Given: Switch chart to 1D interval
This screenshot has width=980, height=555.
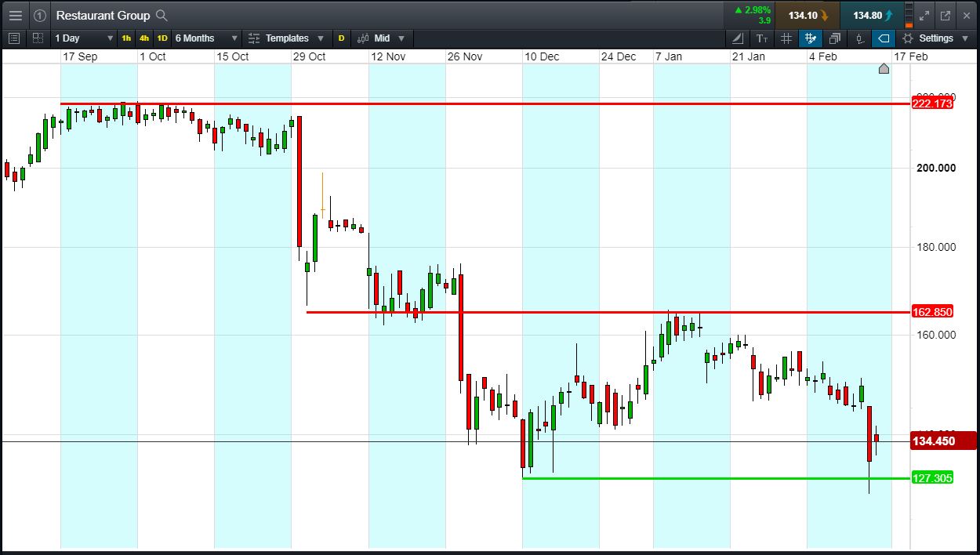Looking at the screenshot, I should [162, 38].
